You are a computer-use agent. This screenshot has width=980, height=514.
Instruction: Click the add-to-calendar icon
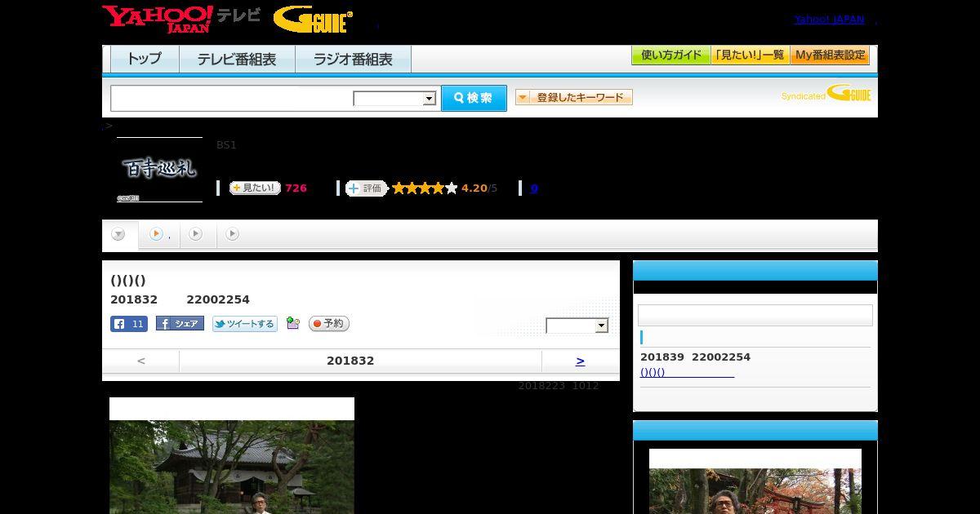293,324
